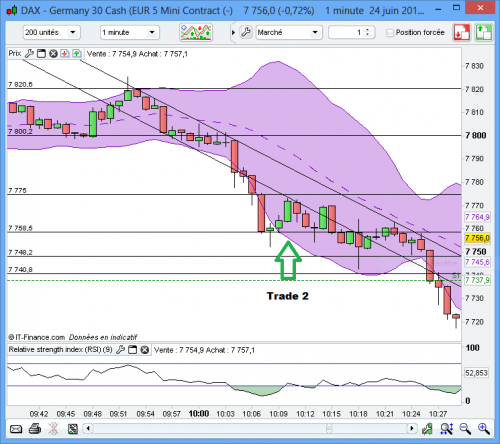The image size is (500, 444).
Task: Expand the order toolbar arrow
Action: [233, 33]
